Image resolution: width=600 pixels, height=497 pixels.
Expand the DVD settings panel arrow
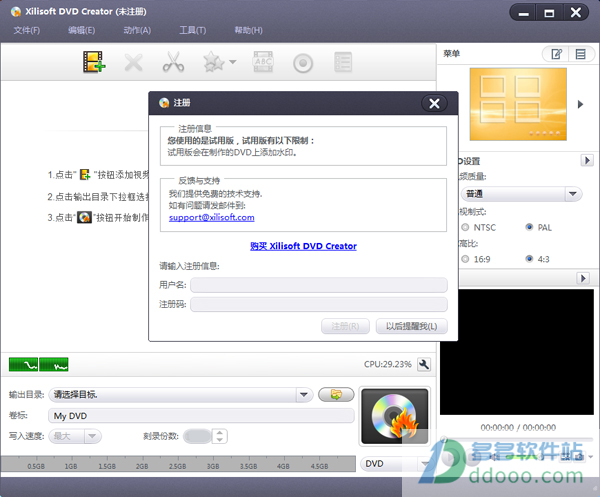(x=587, y=160)
